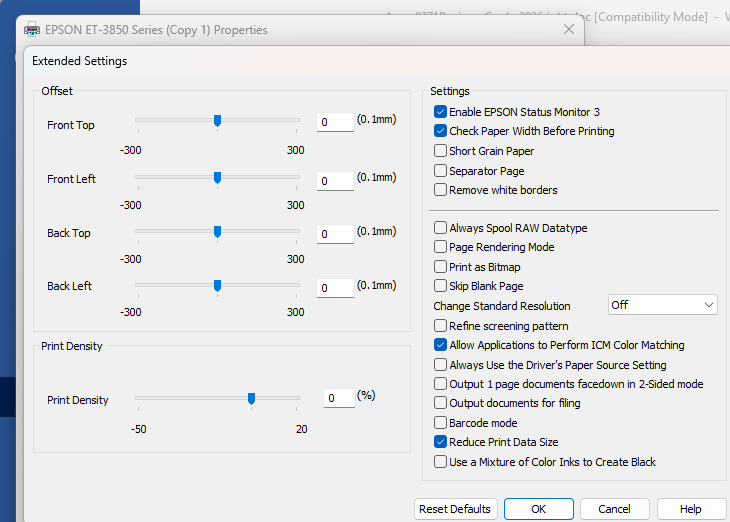The image size is (730, 522).
Task: Toggle Reduce Print Data Size checkbox
Action: (441, 442)
